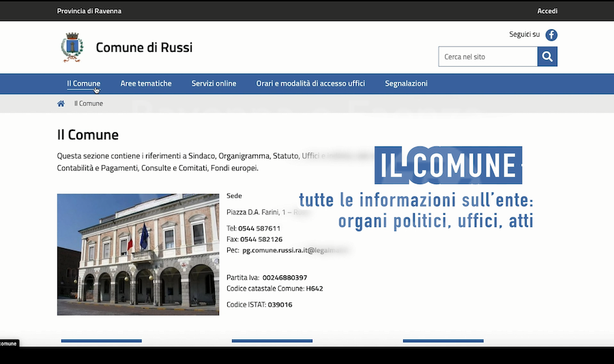Click the telephone number 0544 587611
The image size is (614, 364).
click(x=259, y=228)
